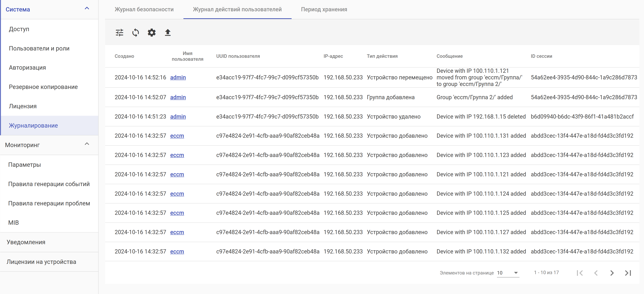This screenshot has width=644, height=294.
Task: Go to first page arrow
Action: click(580, 273)
